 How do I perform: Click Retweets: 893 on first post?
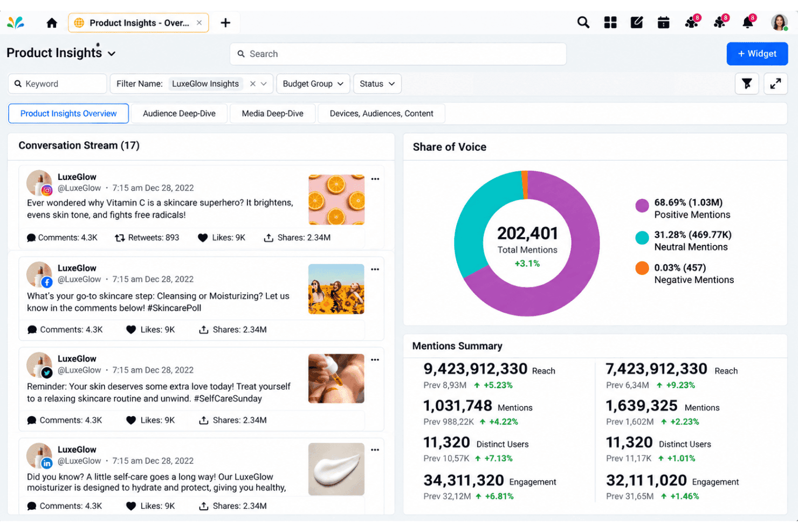[x=147, y=238]
